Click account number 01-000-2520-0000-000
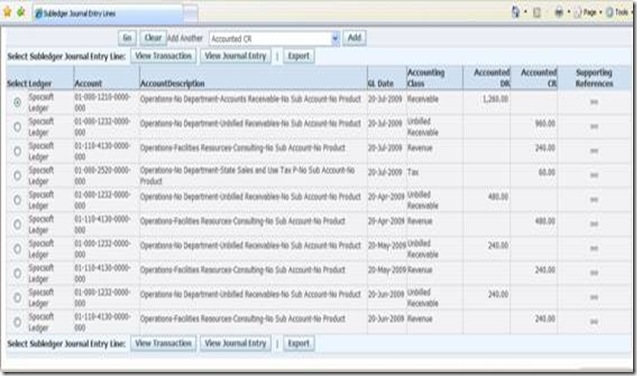Screen dimensions: 637x376 (102, 175)
